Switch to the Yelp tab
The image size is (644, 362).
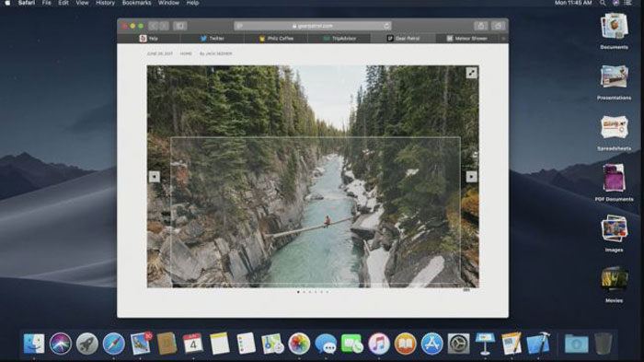(148, 39)
